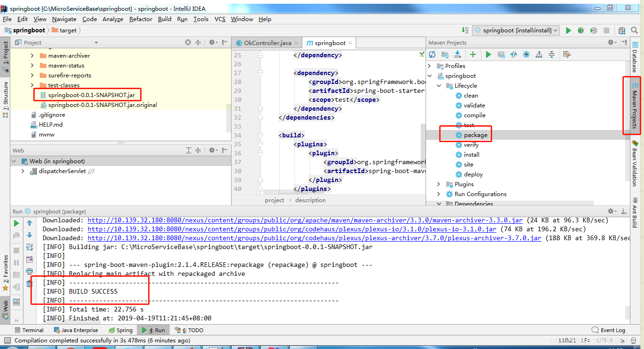644x349 pixels.
Task: Open Spring tool window tab
Action: click(x=120, y=330)
